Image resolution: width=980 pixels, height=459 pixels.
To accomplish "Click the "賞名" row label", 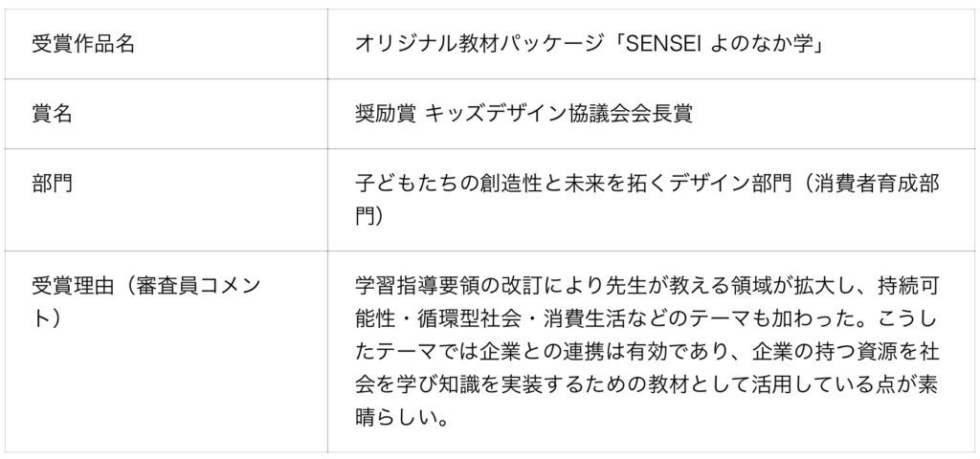I will [x=52, y=114].
